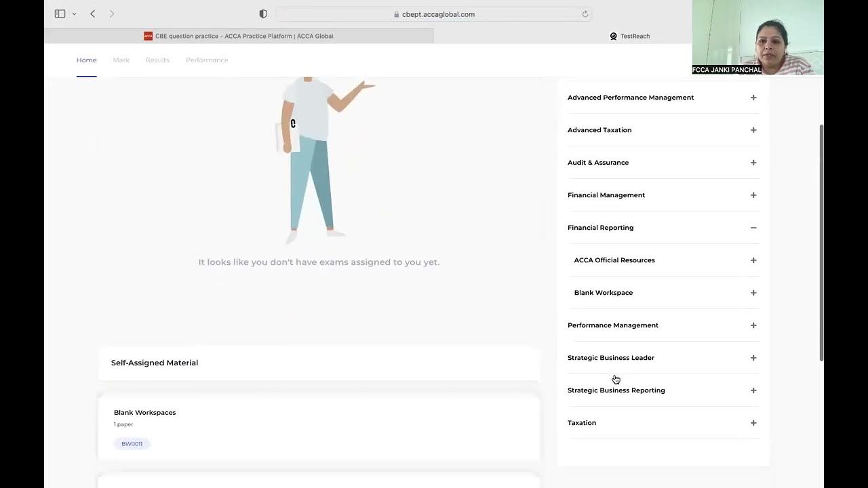
Task: Select the Performance Management label
Action: (x=613, y=325)
